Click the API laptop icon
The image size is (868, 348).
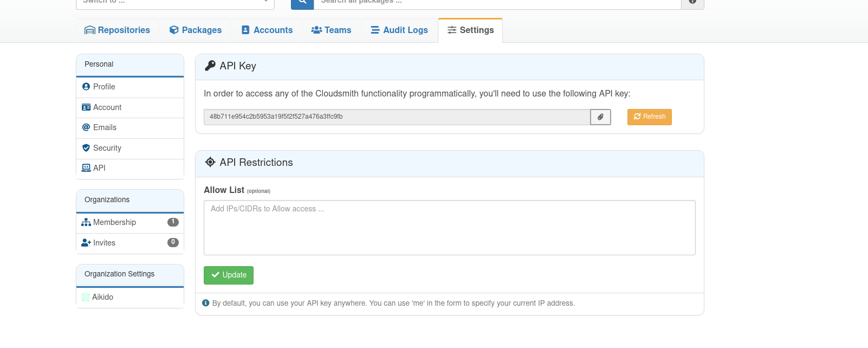click(x=86, y=168)
